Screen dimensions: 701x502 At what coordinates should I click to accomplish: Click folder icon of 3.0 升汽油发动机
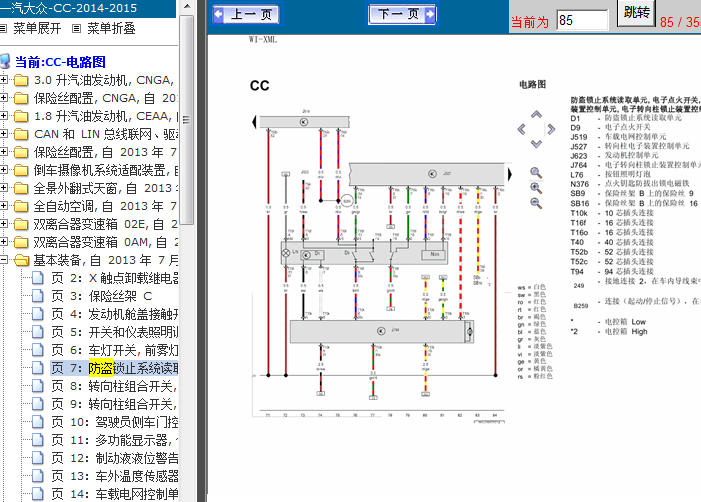[x=21, y=80]
